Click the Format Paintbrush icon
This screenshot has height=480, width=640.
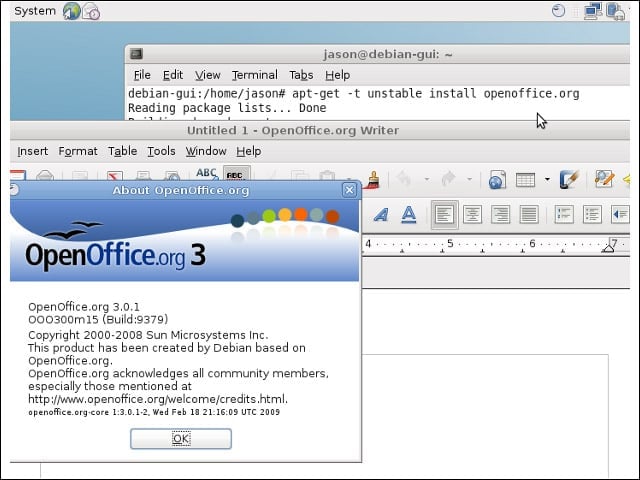coord(372,180)
